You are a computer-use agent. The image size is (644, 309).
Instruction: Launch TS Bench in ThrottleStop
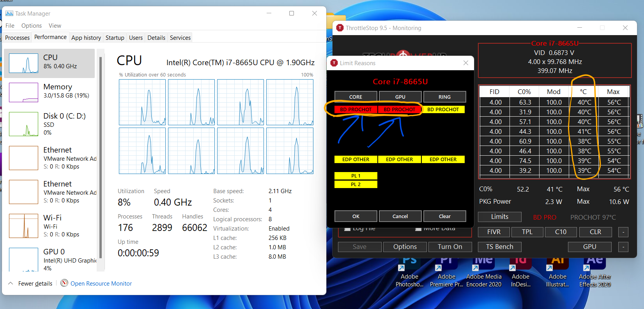[500, 247]
